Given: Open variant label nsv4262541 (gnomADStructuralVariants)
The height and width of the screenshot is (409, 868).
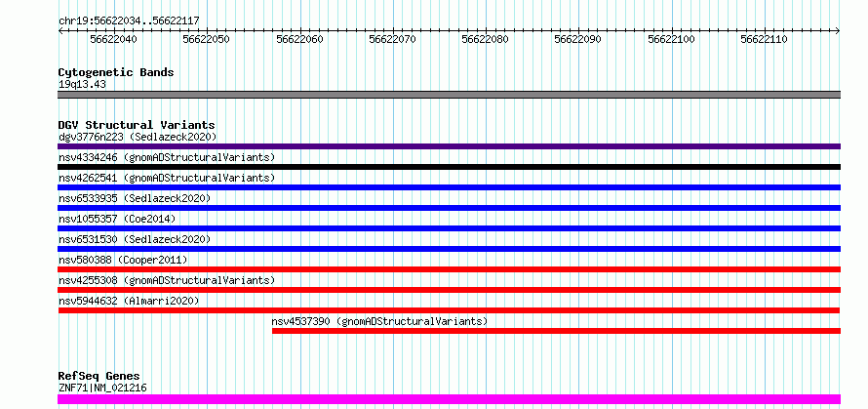Looking at the screenshot, I should (167, 178).
